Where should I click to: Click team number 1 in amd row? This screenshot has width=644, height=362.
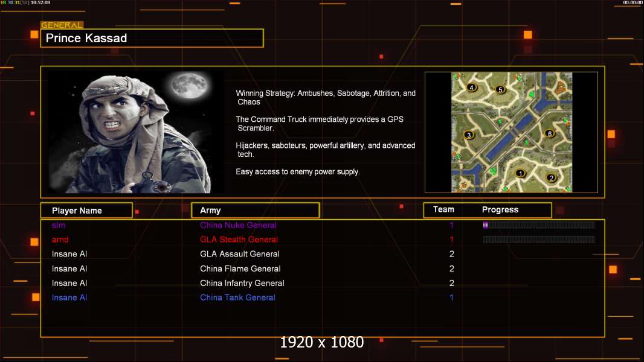point(451,240)
